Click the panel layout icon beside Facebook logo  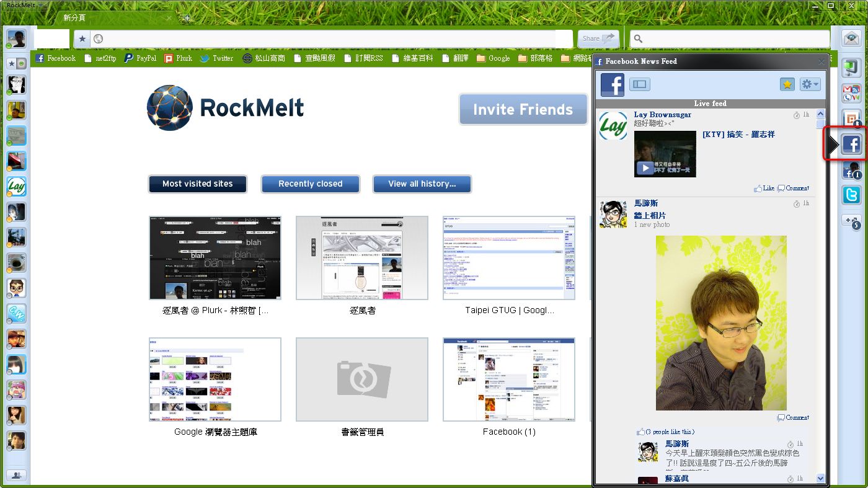(640, 84)
